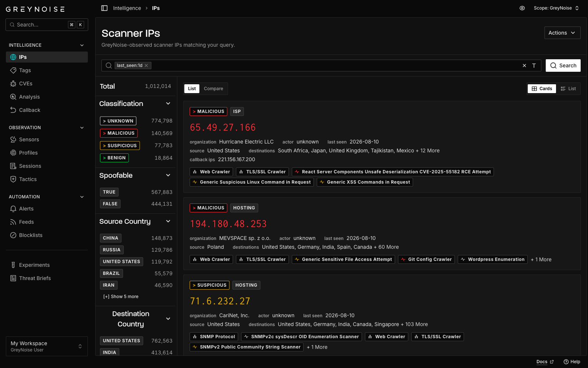
Task: Open the Callback icon
Action: tap(13, 110)
